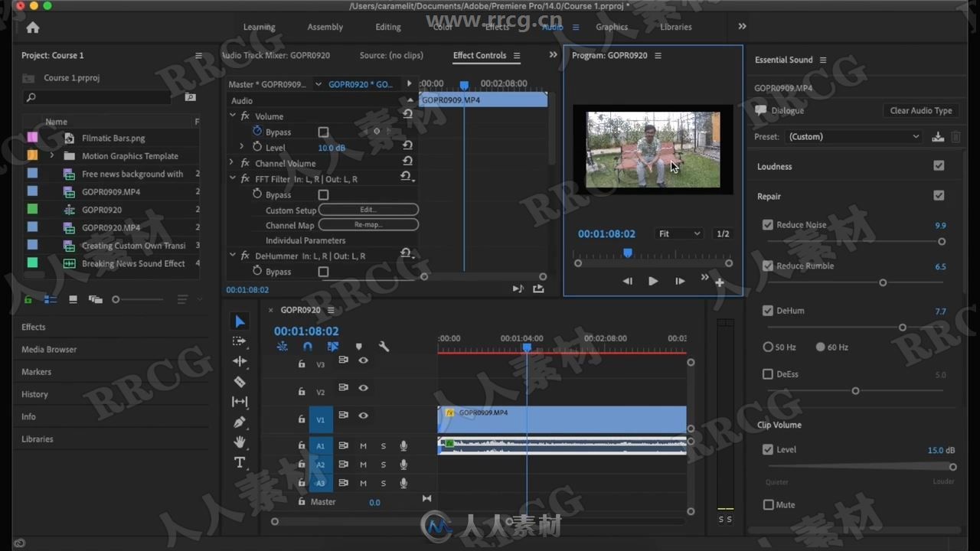Viewport: 980px width, 551px height.
Task: Select the Hand tool
Action: [240, 442]
